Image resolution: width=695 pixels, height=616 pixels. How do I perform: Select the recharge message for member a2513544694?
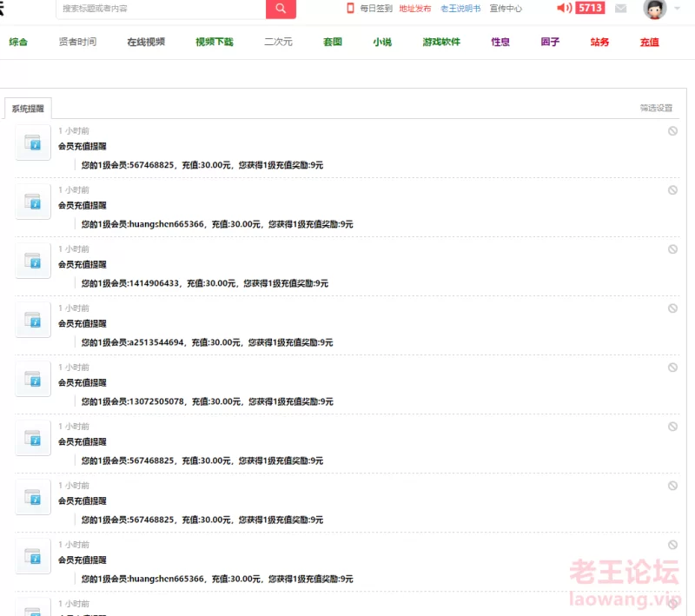click(207, 342)
